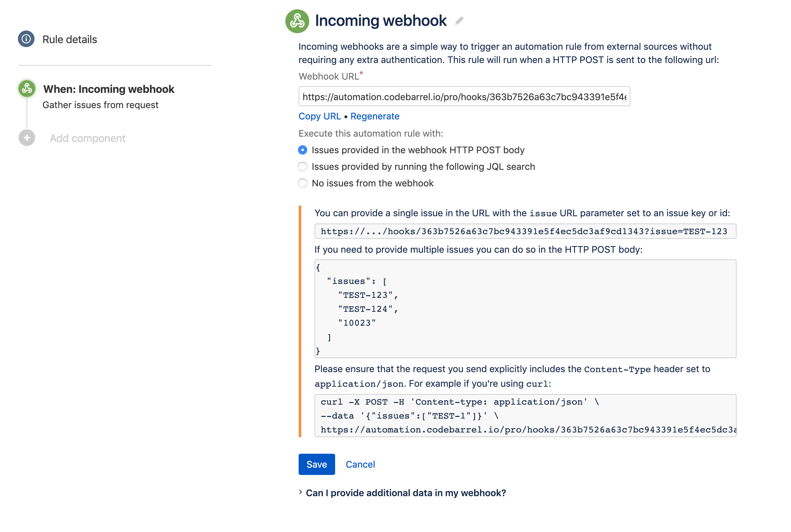The image size is (791, 532).
Task: Click the Cancel link
Action: 360,464
